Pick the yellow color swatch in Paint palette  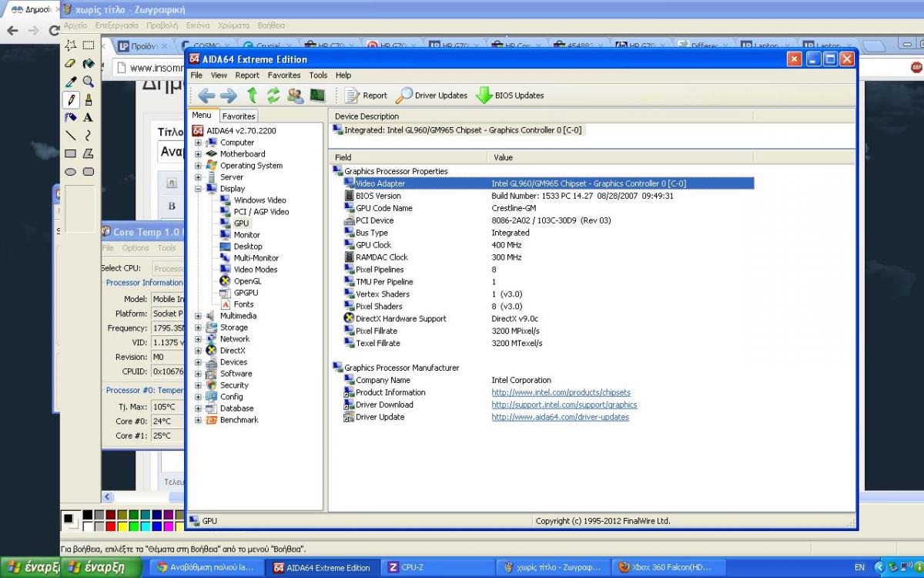[x=122, y=526]
